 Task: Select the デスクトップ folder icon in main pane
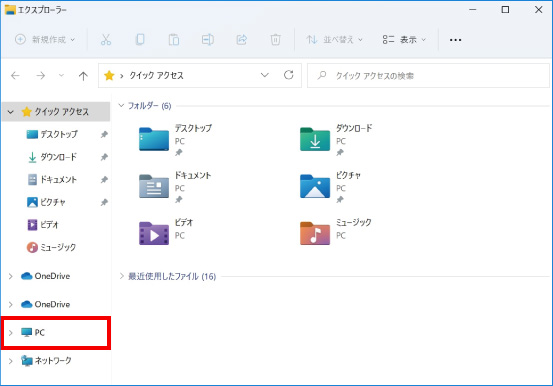[154, 139]
